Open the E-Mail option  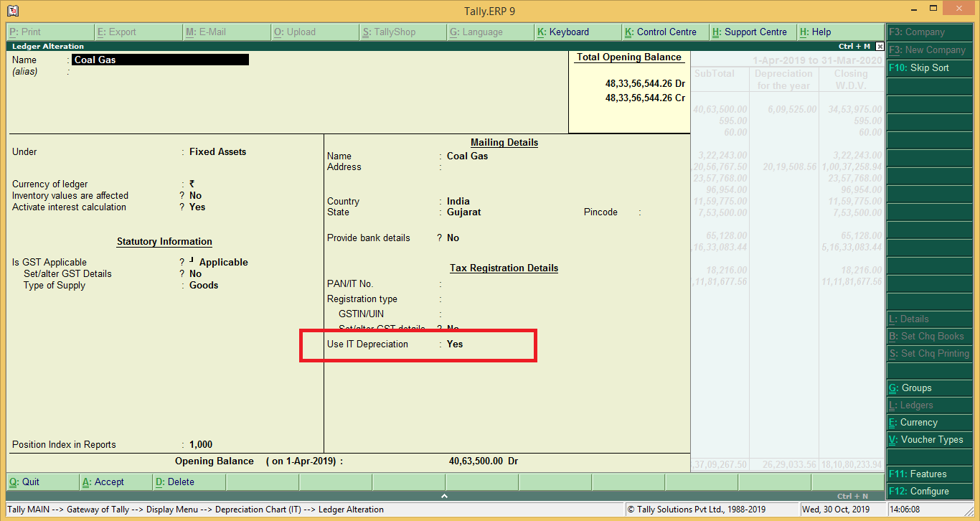pyautogui.click(x=227, y=32)
